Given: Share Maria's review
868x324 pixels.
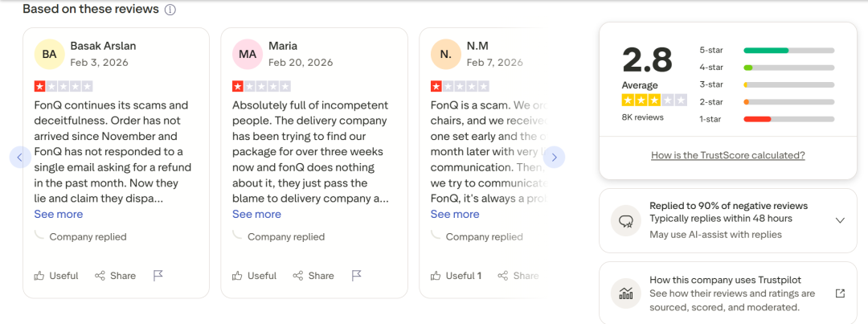Looking at the screenshot, I should coord(313,276).
